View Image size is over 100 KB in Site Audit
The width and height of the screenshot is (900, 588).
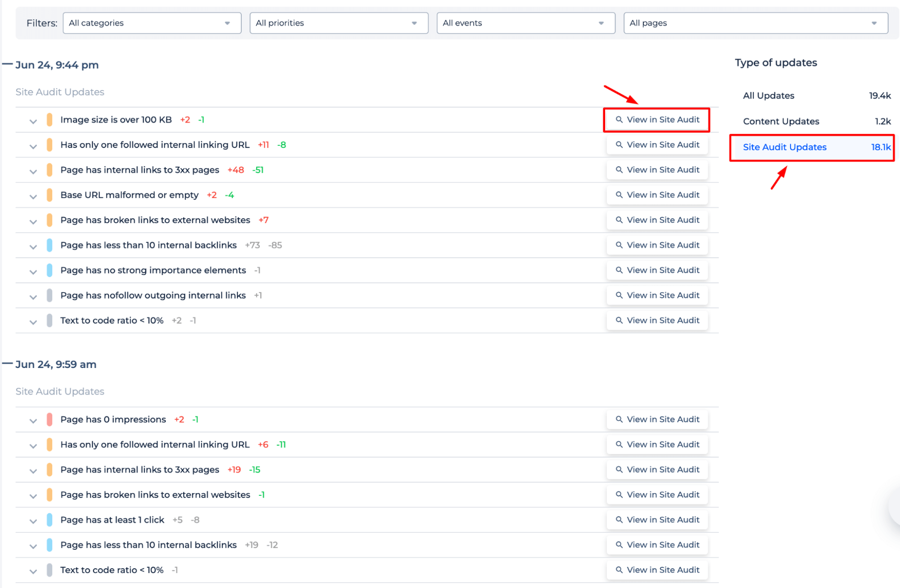[x=657, y=120]
